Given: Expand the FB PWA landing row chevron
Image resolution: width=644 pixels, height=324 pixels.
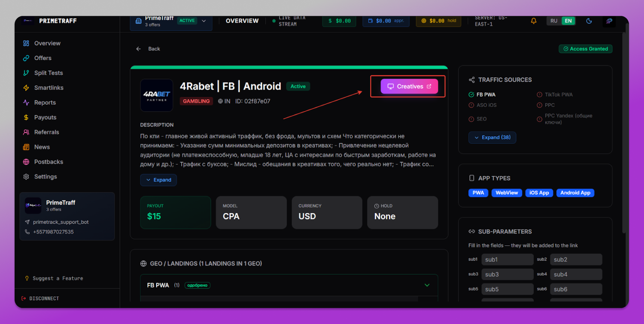Looking at the screenshot, I should point(427,285).
